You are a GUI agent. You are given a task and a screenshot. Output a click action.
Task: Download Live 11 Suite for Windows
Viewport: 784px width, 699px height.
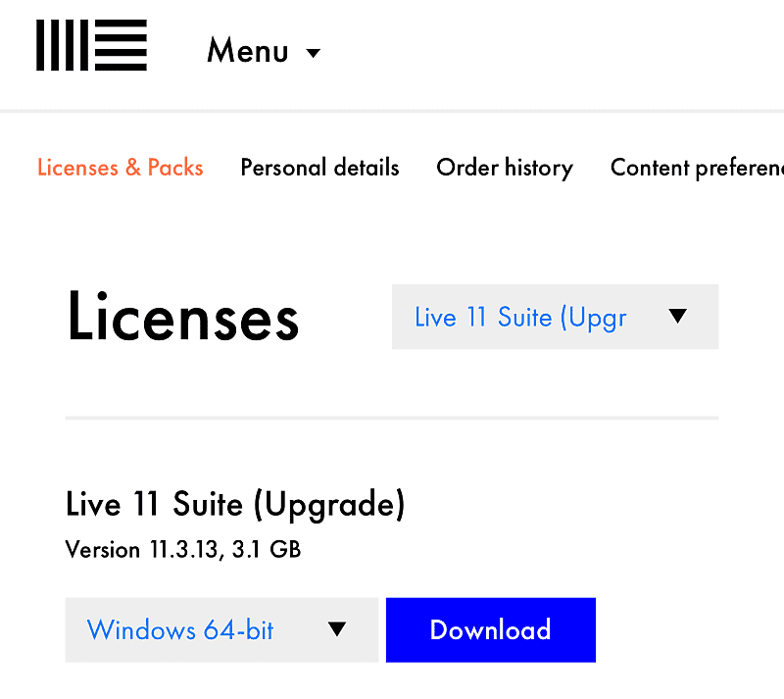pyautogui.click(x=490, y=630)
